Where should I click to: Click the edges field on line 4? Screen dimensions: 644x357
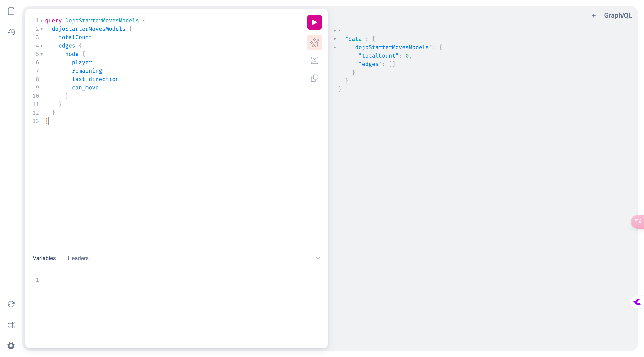tap(67, 46)
